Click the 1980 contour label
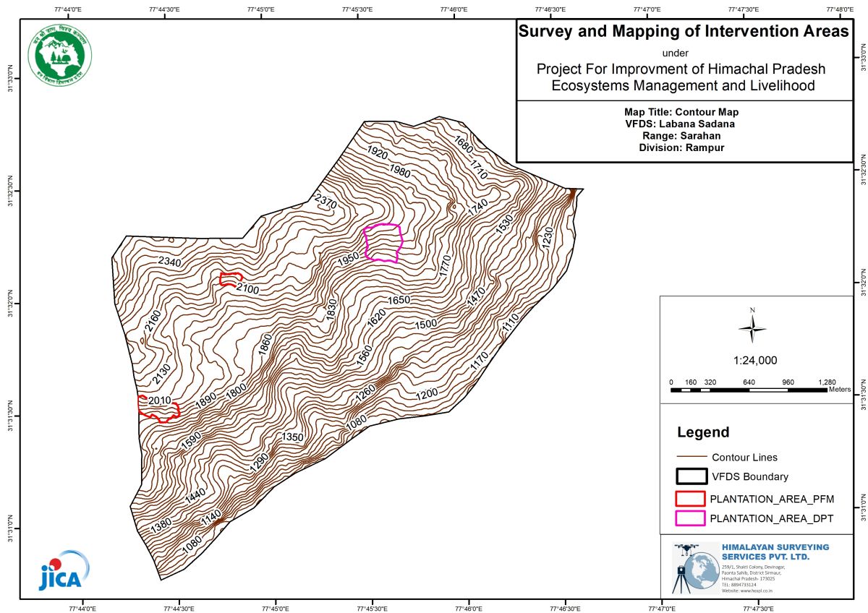The width and height of the screenshot is (868, 613). click(x=399, y=170)
